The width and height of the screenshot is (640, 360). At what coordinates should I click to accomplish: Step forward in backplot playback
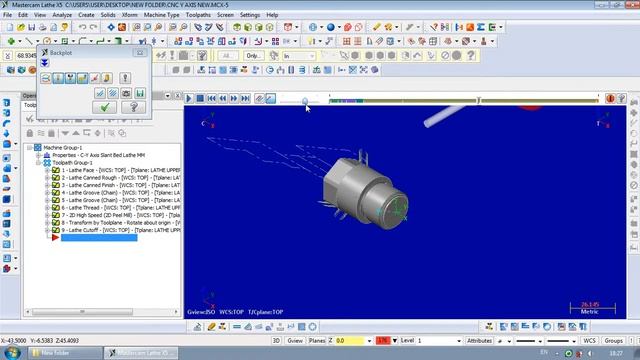pos(234,98)
